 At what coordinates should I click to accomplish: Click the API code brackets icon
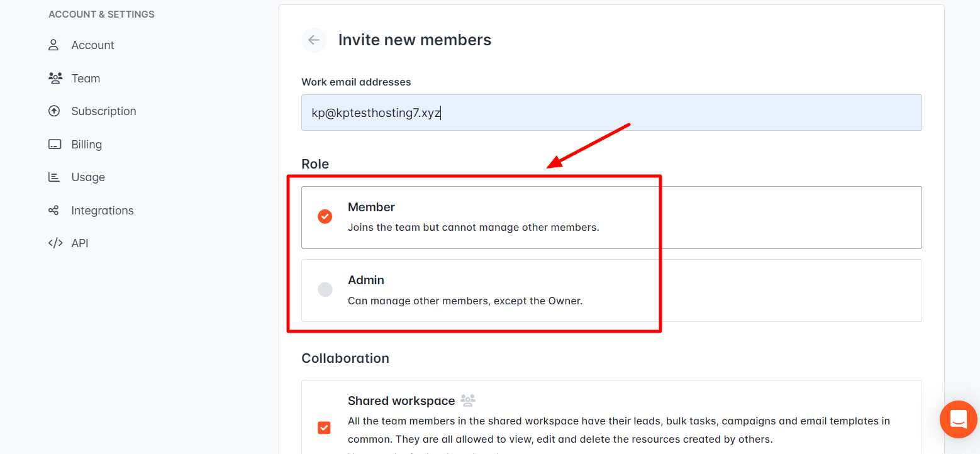click(x=55, y=243)
